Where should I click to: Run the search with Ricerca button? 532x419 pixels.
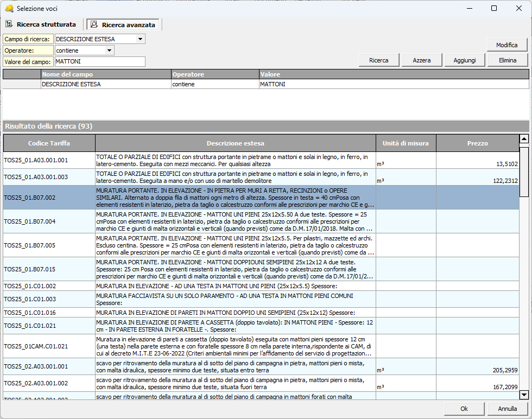point(379,60)
